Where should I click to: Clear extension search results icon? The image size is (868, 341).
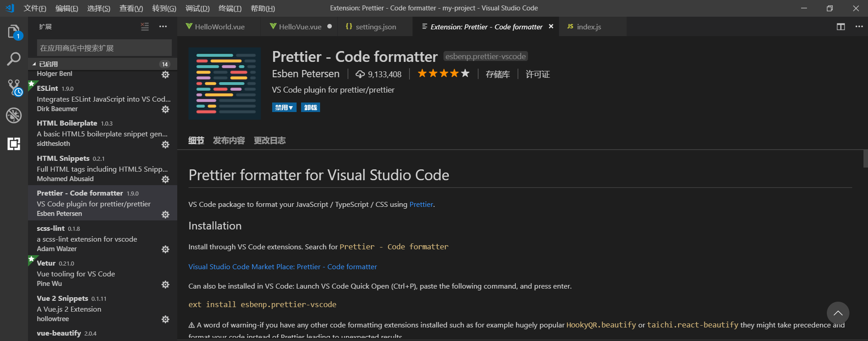click(x=145, y=27)
